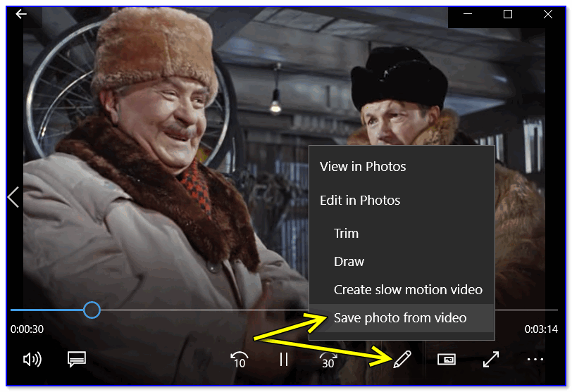The image size is (572, 392).
Task: Select the Trim option
Action: [346, 234]
